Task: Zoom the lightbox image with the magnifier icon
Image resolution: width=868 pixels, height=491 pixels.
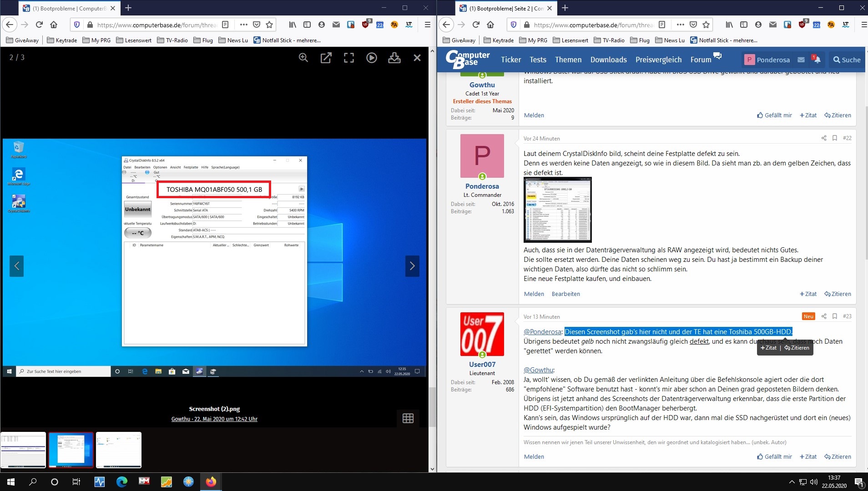Action: (x=303, y=58)
